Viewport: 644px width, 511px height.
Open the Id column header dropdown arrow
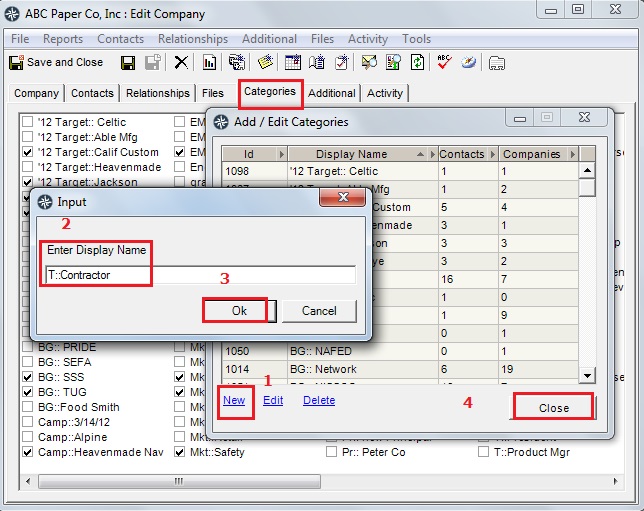click(281, 154)
